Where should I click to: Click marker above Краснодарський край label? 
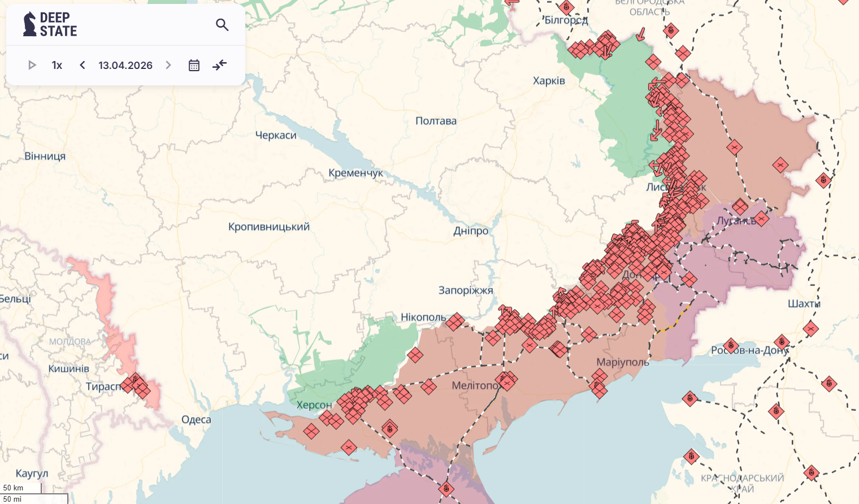pyautogui.click(x=691, y=456)
